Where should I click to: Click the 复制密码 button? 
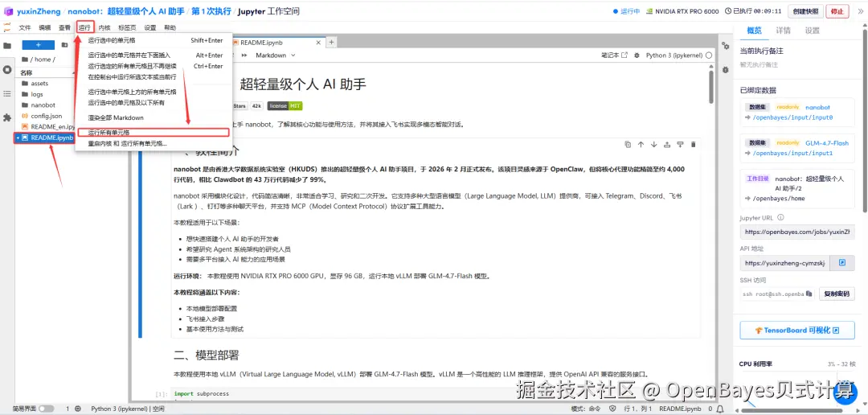point(837,294)
